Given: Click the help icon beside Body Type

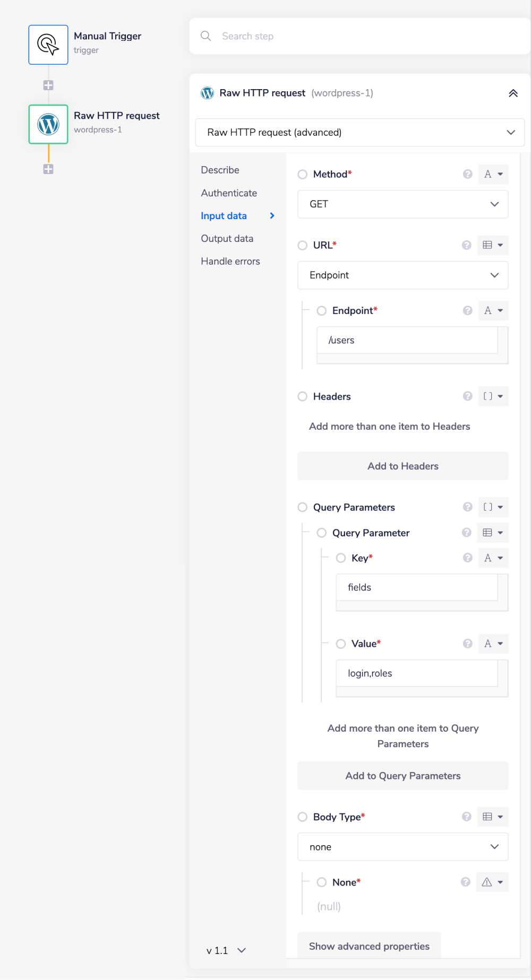Looking at the screenshot, I should pos(466,817).
